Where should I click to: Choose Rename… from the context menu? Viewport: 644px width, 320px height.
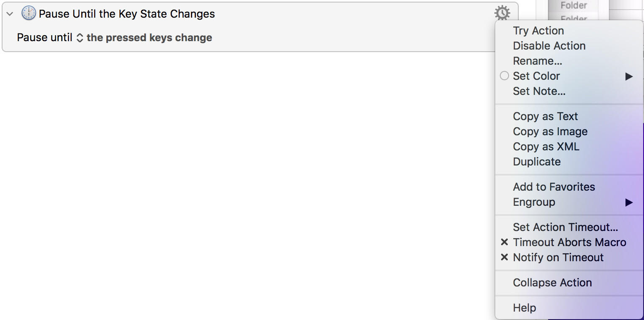570,61
